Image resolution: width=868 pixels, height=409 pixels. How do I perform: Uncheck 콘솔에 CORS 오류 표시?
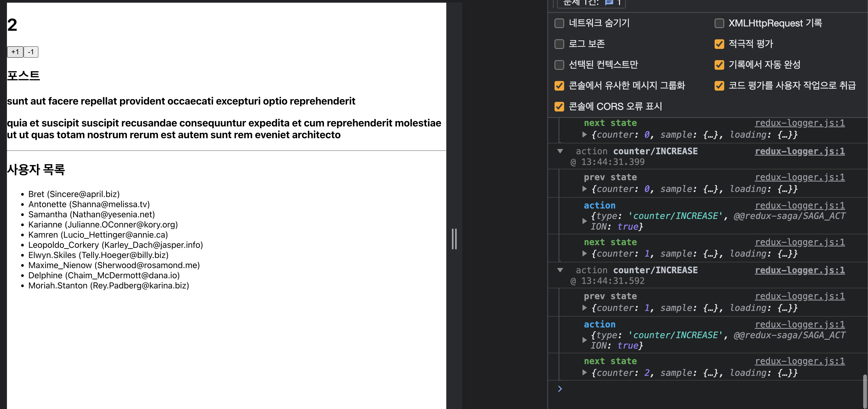pyautogui.click(x=559, y=107)
